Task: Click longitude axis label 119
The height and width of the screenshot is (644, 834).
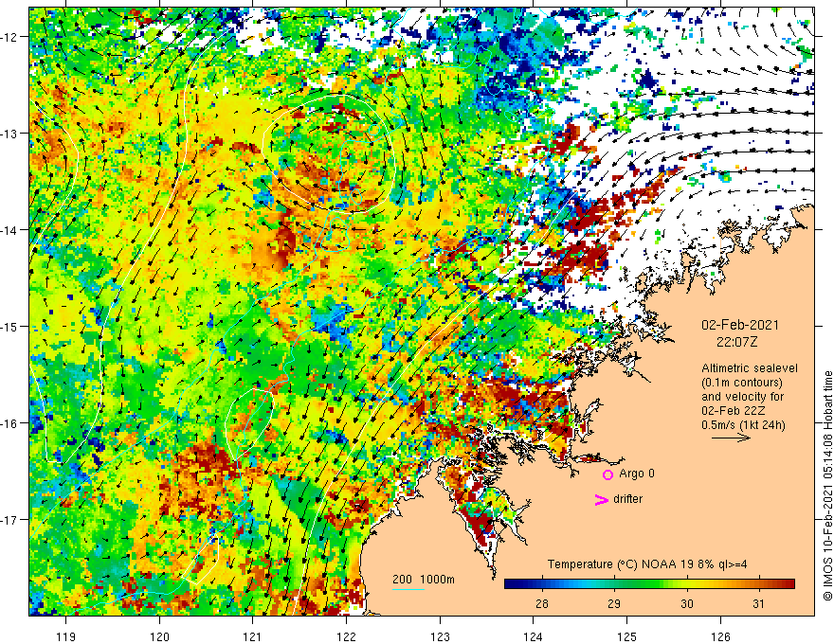Action: [66, 636]
